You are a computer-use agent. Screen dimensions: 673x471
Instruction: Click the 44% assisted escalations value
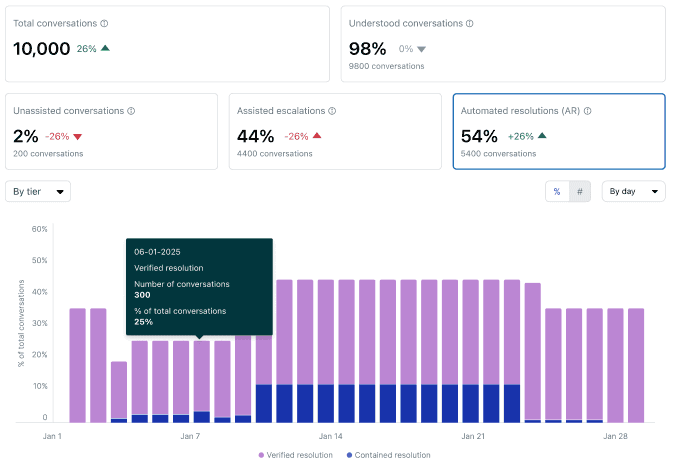point(255,136)
